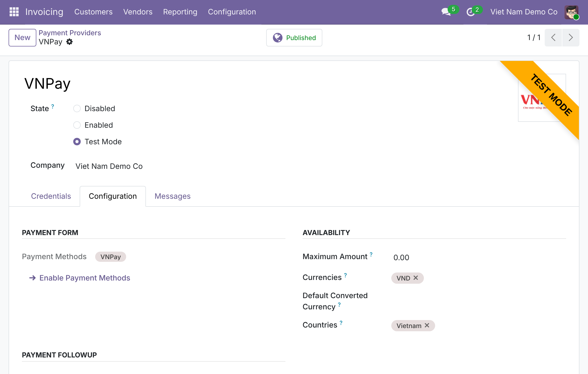Click the New button
Image resolution: width=588 pixels, height=374 pixels.
(22, 38)
